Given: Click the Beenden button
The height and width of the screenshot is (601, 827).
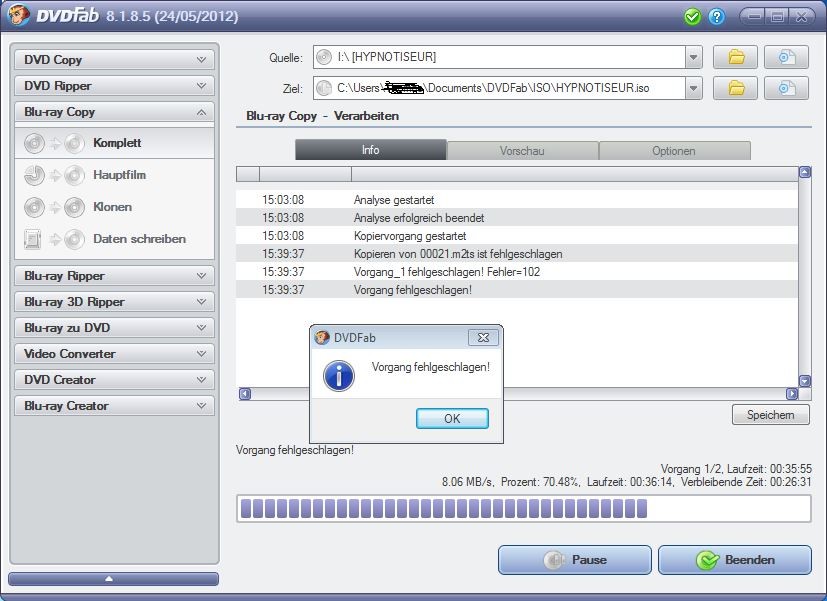Looking at the screenshot, I should (x=735, y=560).
